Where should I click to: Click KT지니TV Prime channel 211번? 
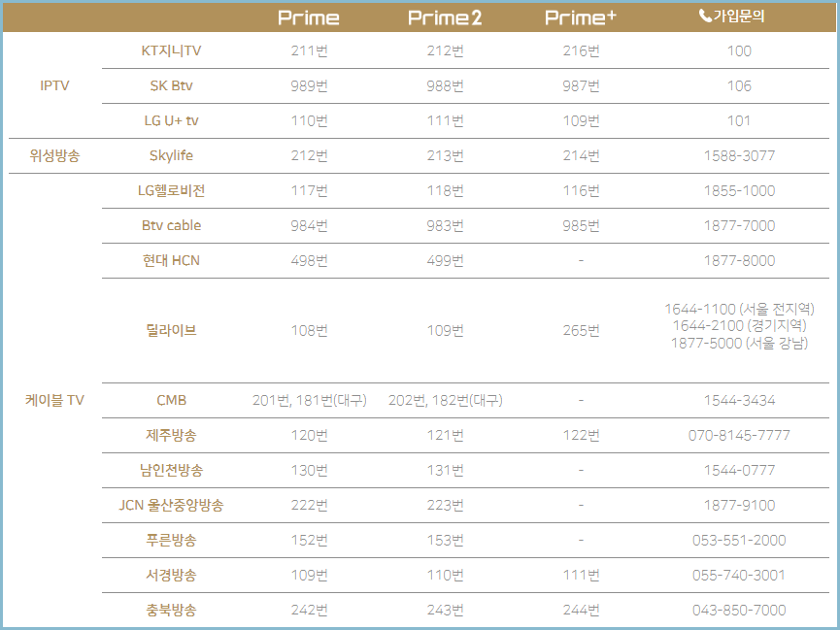tap(310, 50)
